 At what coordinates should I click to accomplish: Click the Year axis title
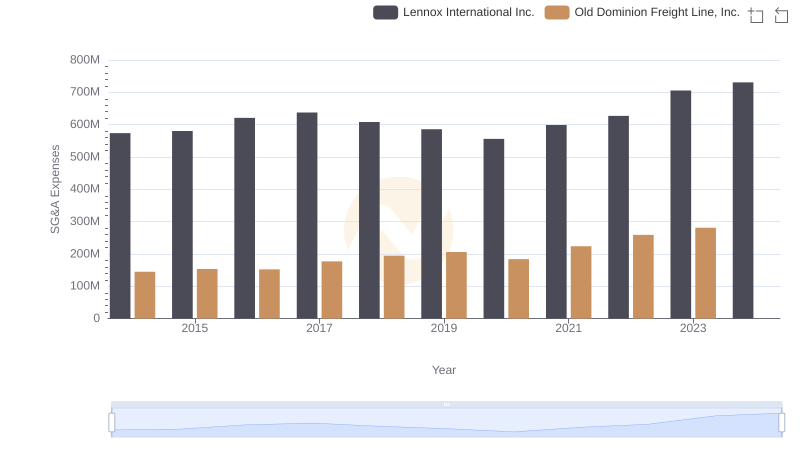pos(444,370)
